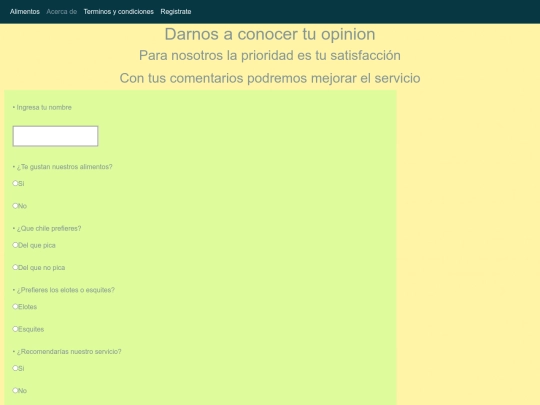This screenshot has height=405, width=540.
Task: Click the '¿Que chile prefieres?' question
Action: tap(49, 228)
